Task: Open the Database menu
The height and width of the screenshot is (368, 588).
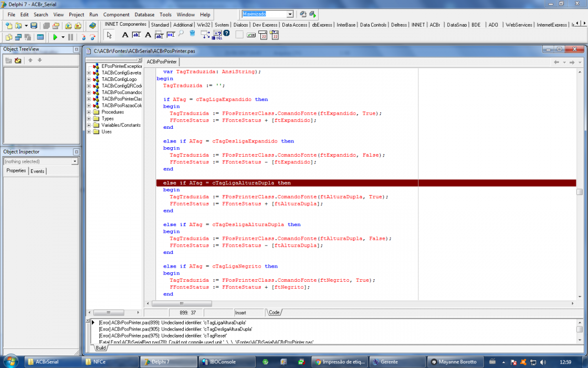Action: [144, 15]
